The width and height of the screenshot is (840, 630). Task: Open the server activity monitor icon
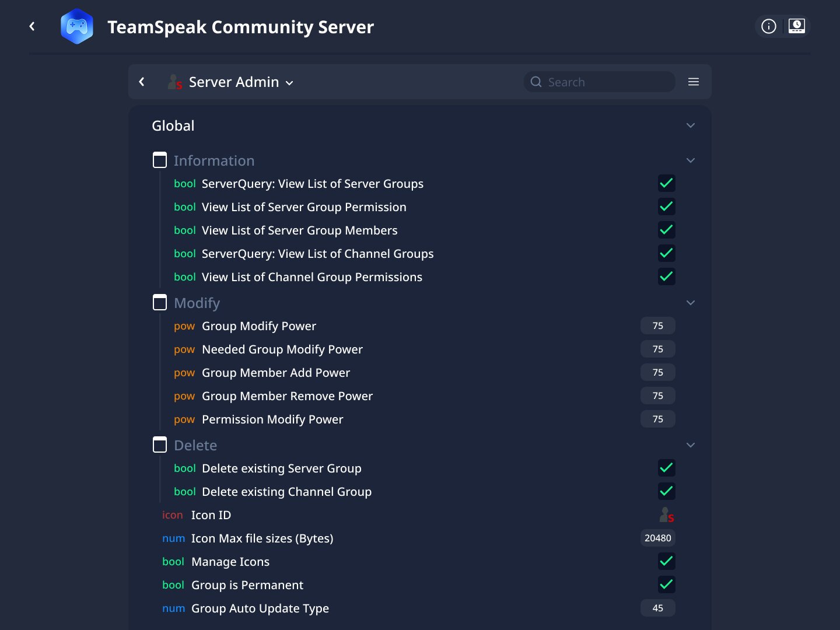[797, 26]
